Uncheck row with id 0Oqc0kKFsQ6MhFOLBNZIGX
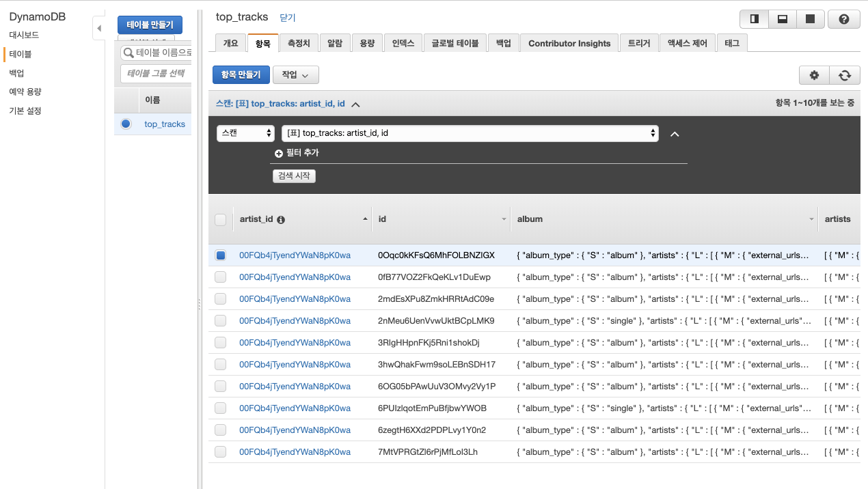 (x=220, y=255)
